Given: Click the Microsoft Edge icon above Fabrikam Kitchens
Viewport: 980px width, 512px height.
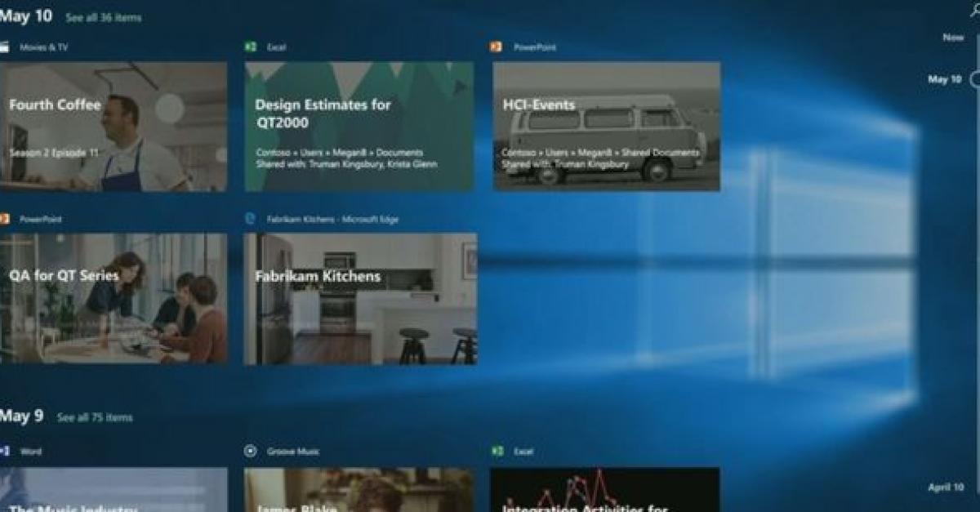Looking at the screenshot, I should tap(251, 219).
